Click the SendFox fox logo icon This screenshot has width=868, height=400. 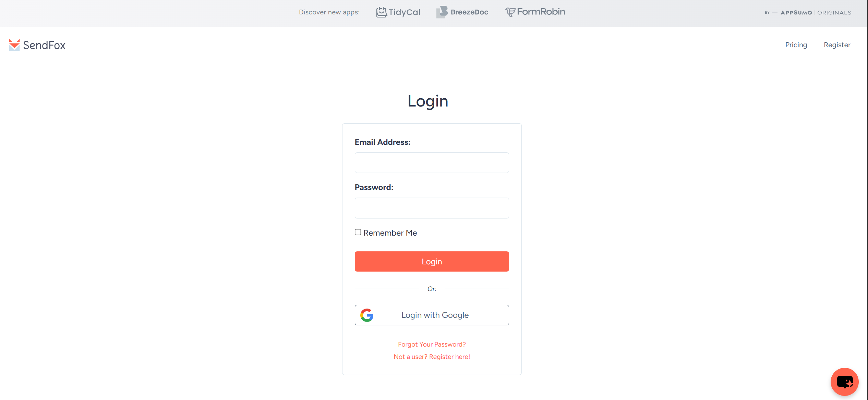click(x=14, y=45)
